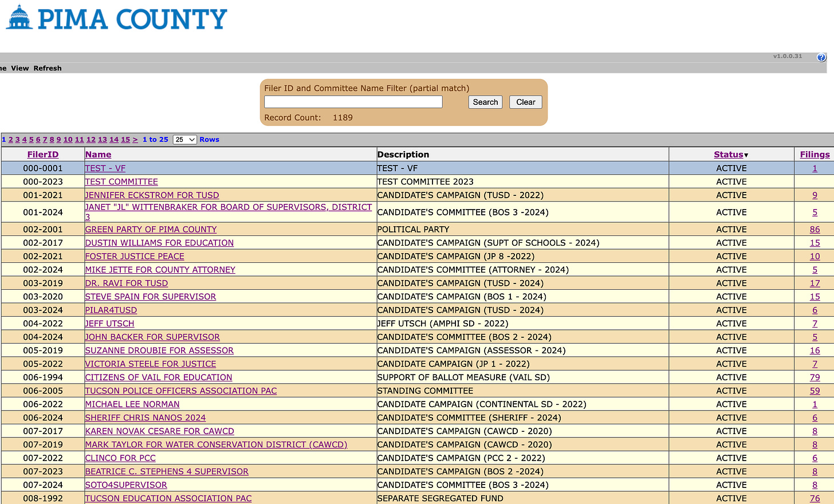Select the FilerID cell 002-2001

43,230
